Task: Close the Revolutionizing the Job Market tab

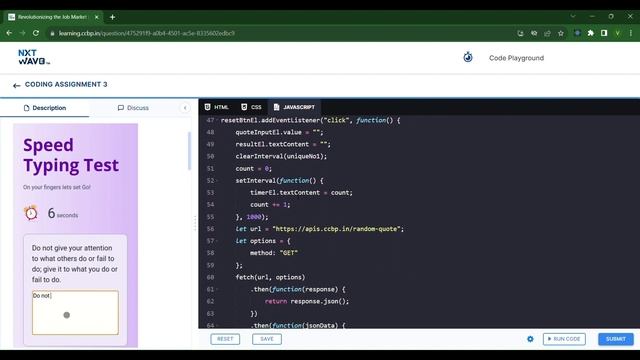Action: pos(96,17)
